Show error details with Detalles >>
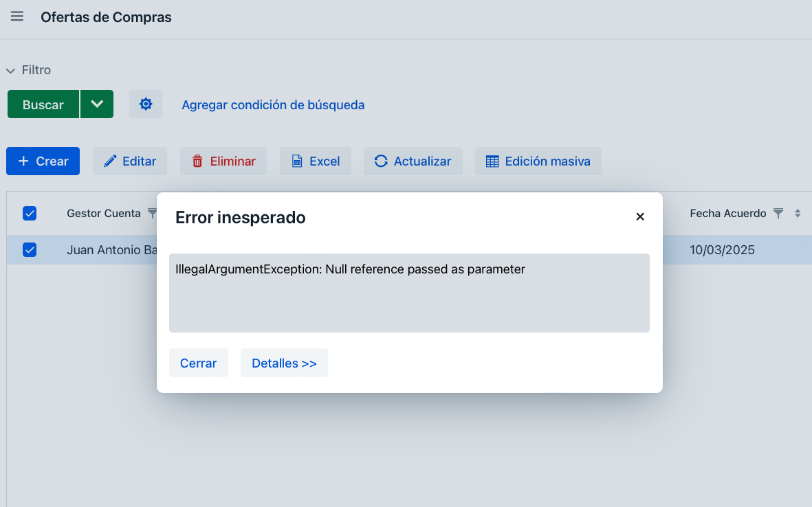This screenshot has width=812, height=507. [285, 363]
